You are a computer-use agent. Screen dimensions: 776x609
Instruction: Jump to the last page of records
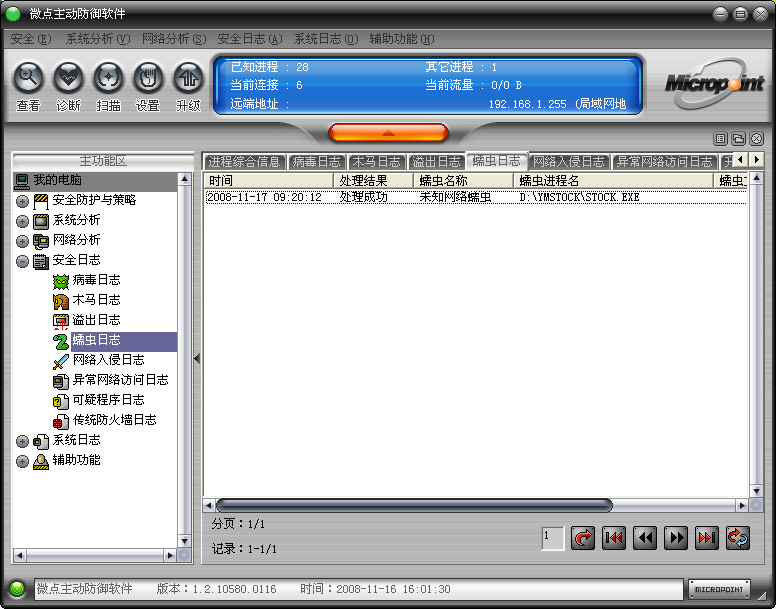pos(707,538)
